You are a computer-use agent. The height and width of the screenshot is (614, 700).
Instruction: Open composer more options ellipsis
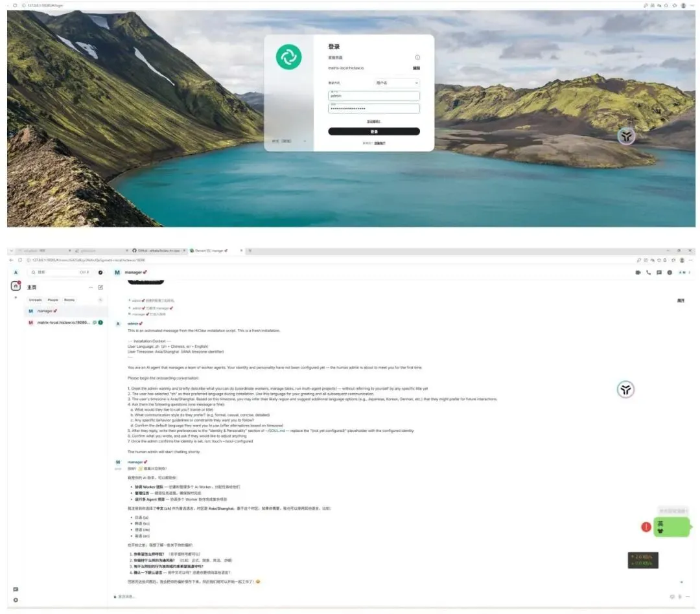pyautogui.click(x=688, y=597)
